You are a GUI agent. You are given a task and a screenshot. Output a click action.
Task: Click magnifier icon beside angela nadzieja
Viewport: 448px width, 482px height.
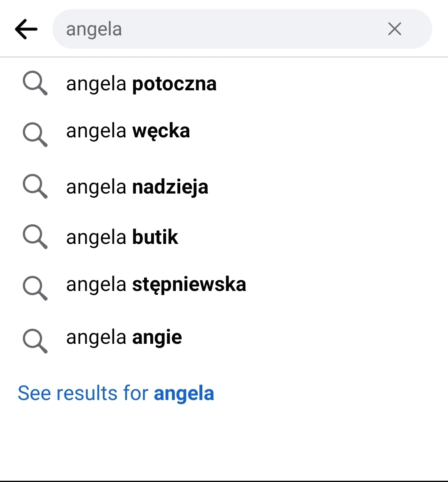(x=35, y=186)
